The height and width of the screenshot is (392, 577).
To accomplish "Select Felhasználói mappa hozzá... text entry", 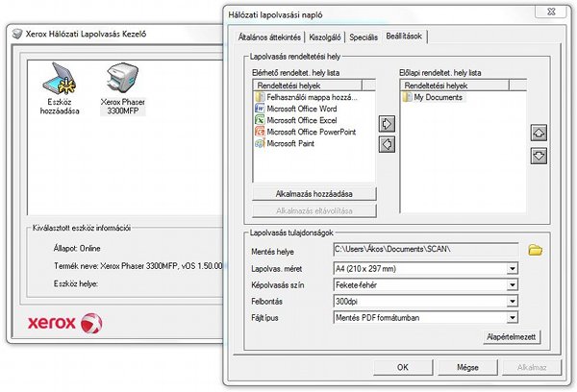I will (x=312, y=97).
